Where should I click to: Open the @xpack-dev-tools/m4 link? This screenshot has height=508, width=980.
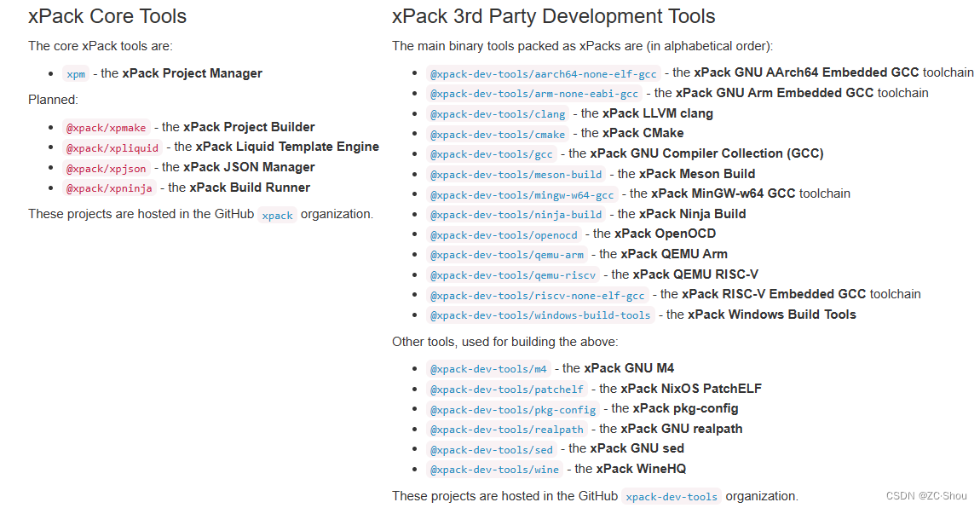[x=488, y=369]
